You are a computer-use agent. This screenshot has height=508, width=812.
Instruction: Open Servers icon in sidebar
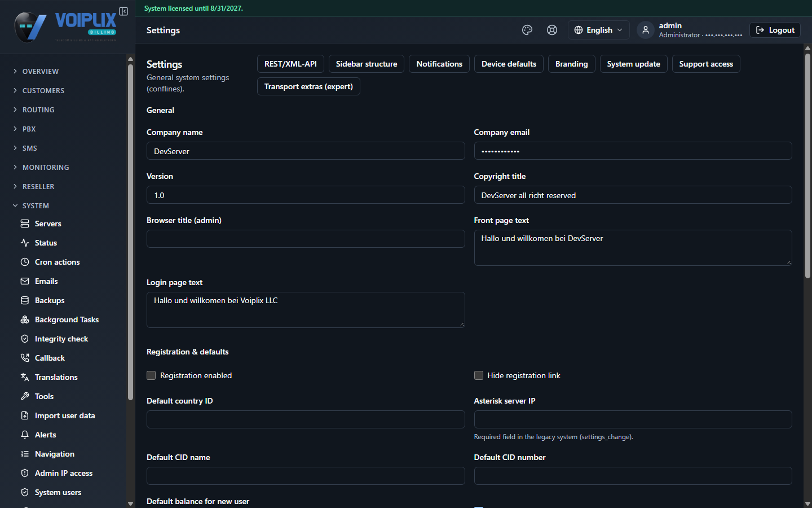[x=25, y=224]
